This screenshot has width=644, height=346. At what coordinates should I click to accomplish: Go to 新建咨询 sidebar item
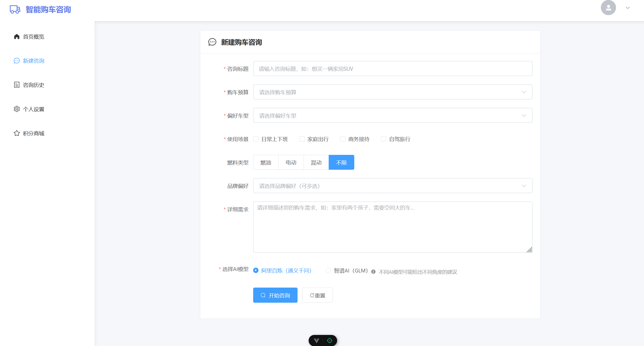coord(33,61)
